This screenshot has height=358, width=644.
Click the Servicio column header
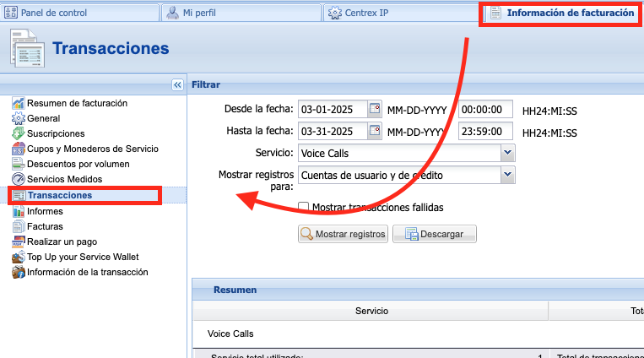click(371, 312)
